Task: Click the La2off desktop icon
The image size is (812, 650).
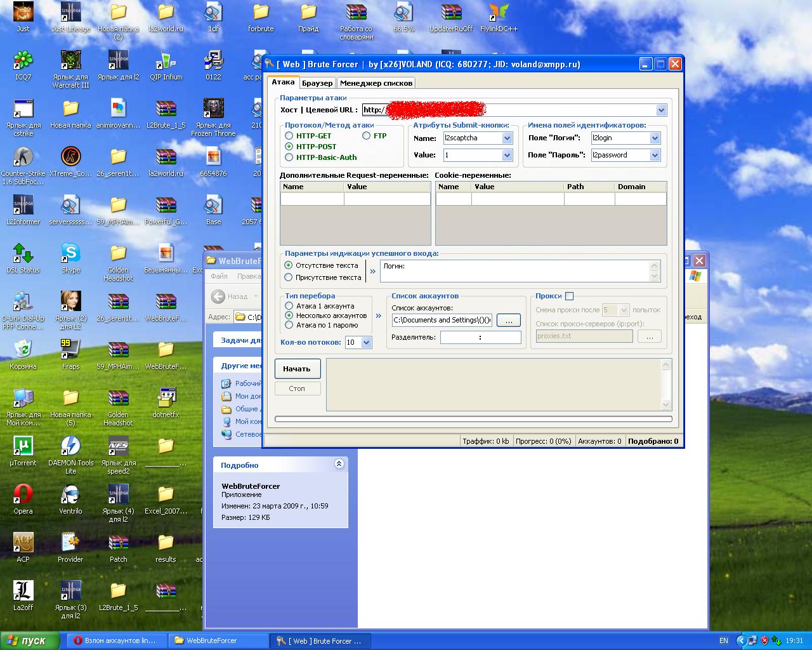Action: click(23, 596)
